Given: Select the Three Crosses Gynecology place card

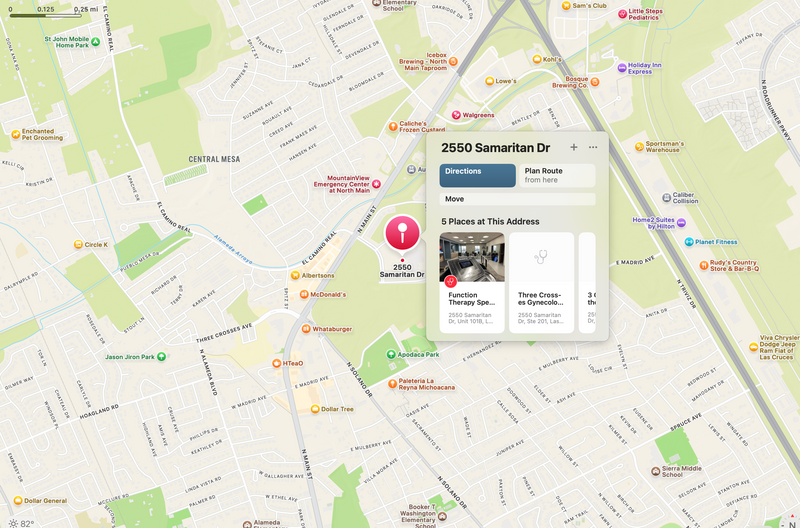Looking at the screenshot, I should point(541,283).
